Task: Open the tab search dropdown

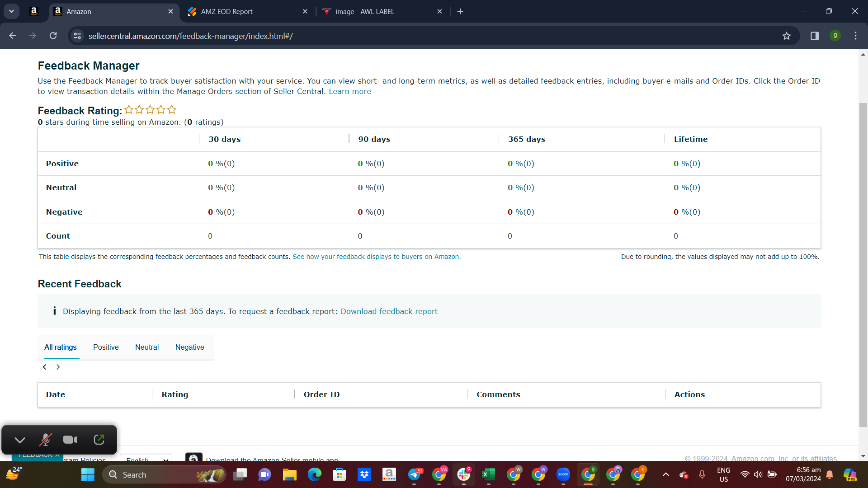Action: coord(11,11)
